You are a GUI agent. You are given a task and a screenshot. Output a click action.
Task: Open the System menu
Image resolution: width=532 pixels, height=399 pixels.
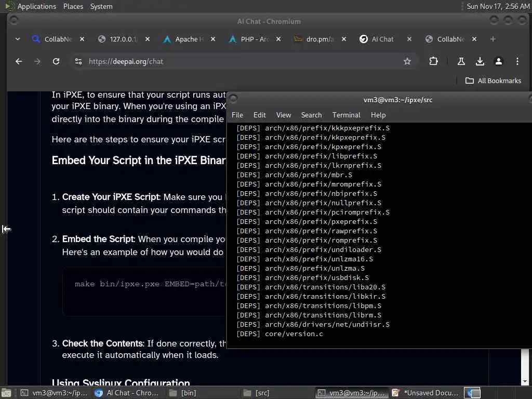click(101, 6)
